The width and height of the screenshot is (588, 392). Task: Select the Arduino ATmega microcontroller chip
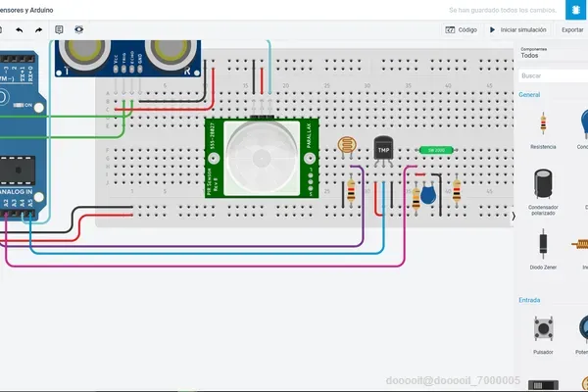[x=18, y=171]
